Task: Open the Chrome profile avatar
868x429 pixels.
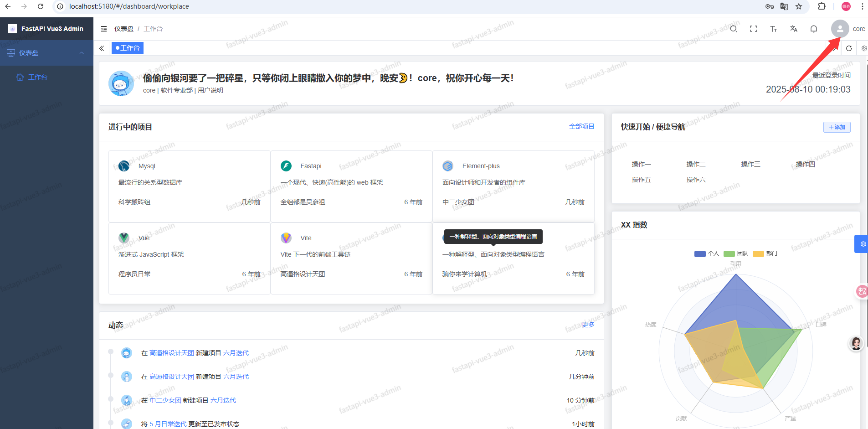Action: (846, 6)
